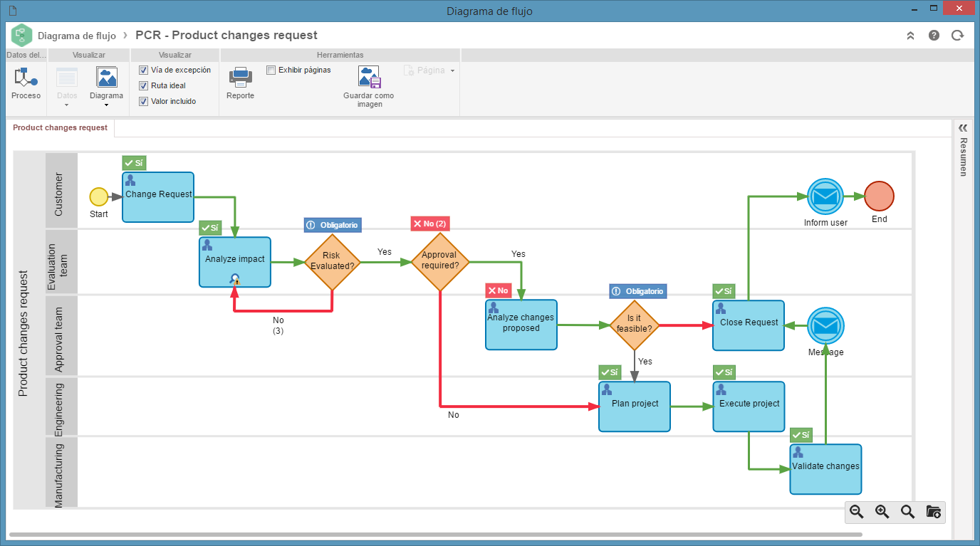
Task: Zoom in using the plus magnifier
Action: (882, 511)
